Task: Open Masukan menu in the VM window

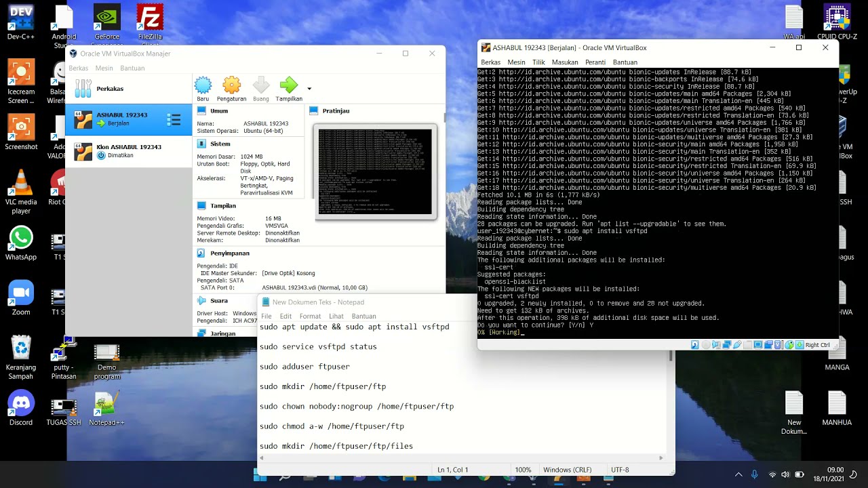Action: (565, 62)
